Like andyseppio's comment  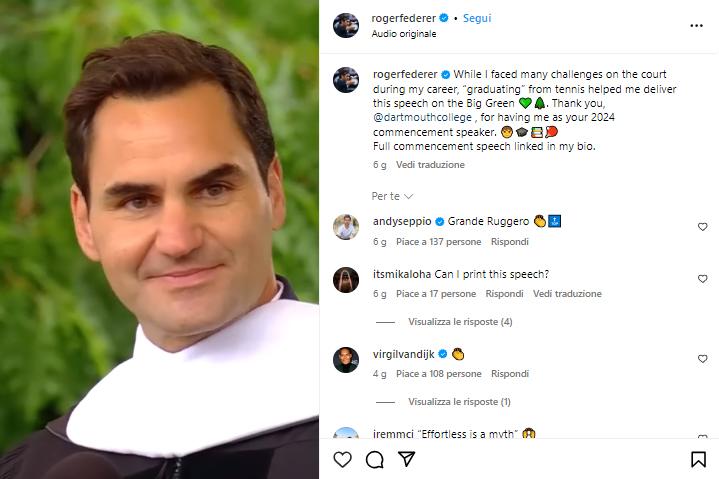pyautogui.click(x=702, y=227)
